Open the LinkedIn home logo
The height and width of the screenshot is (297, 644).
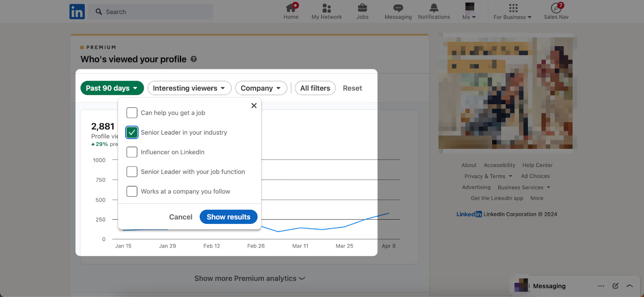pos(77,12)
